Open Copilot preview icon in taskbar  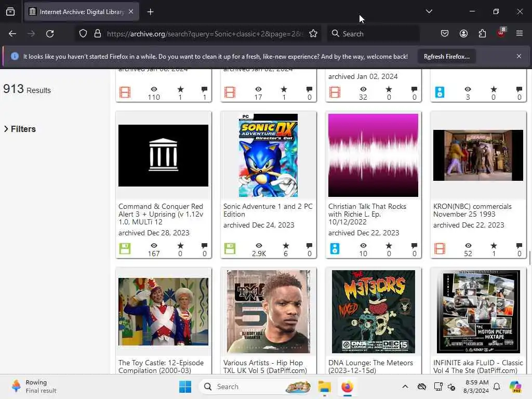click(x=515, y=387)
